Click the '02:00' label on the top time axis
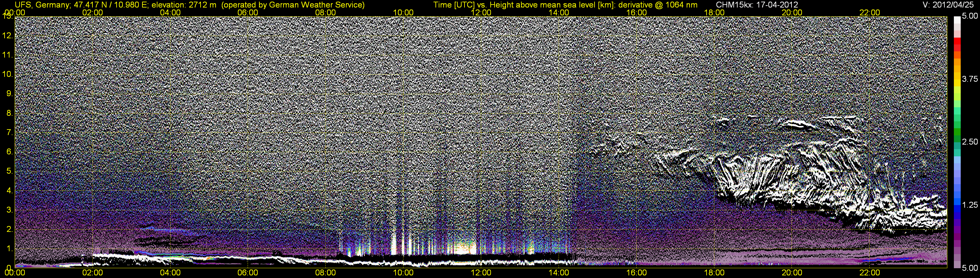This screenshot has width=980, height=278. click(x=92, y=12)
